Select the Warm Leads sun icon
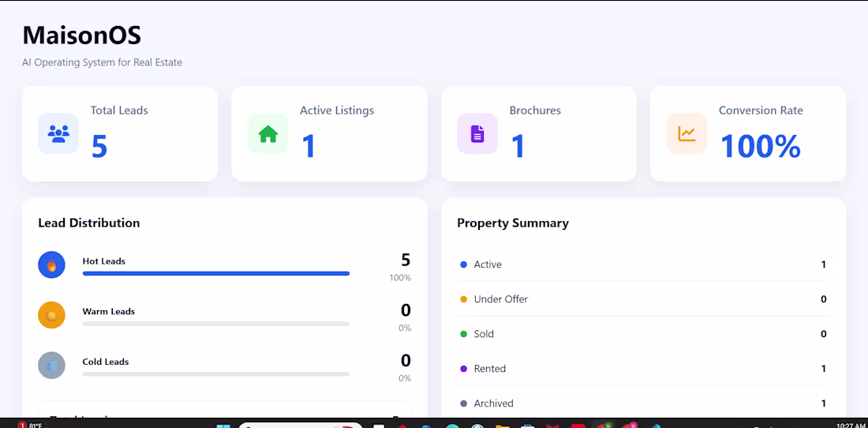Image resolution: width=868 pixels, height=428 pixels. (51, 315)
